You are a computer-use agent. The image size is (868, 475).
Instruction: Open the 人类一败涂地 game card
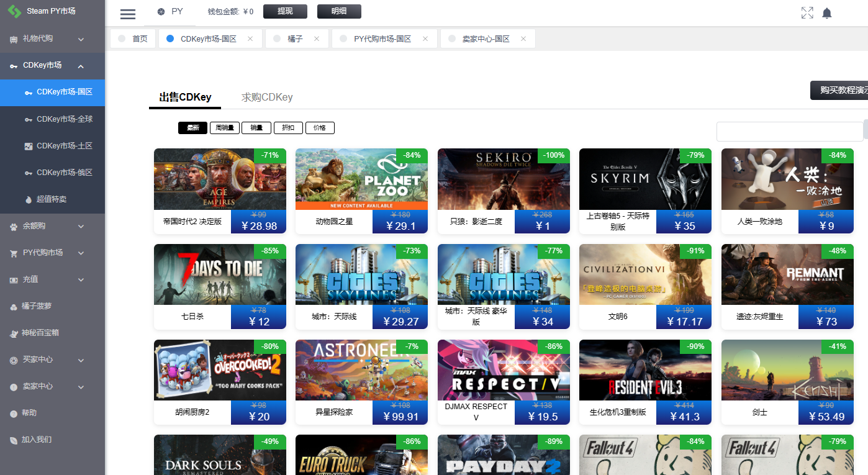(787, 191)
